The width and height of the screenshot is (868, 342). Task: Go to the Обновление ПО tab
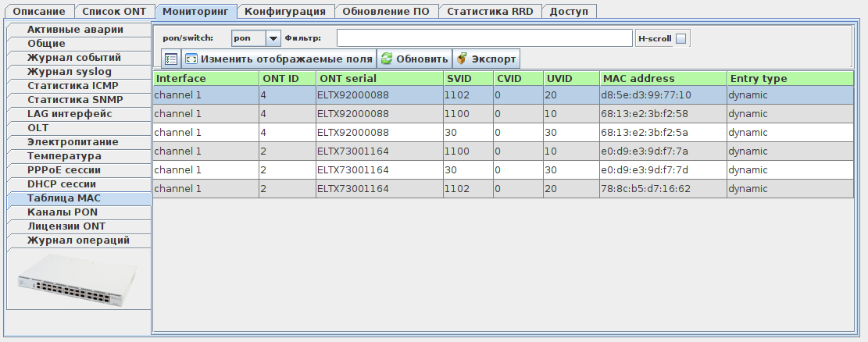pos(386,11)
